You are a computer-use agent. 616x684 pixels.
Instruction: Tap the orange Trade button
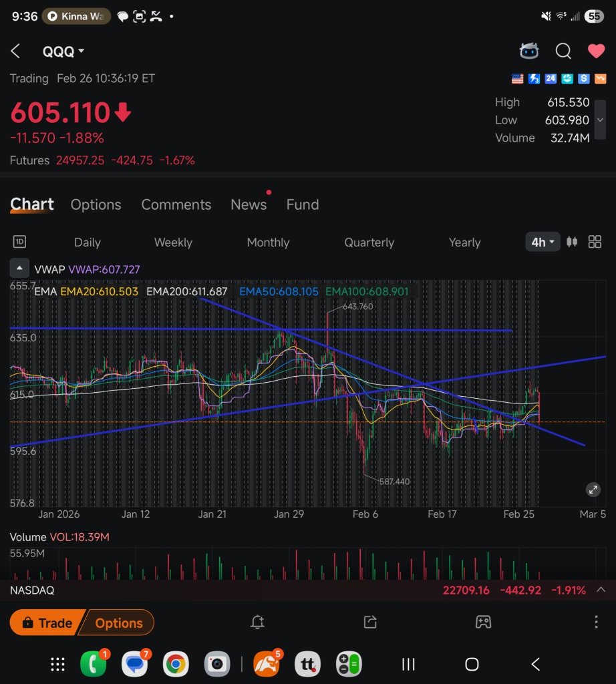[x=47, y=623]
